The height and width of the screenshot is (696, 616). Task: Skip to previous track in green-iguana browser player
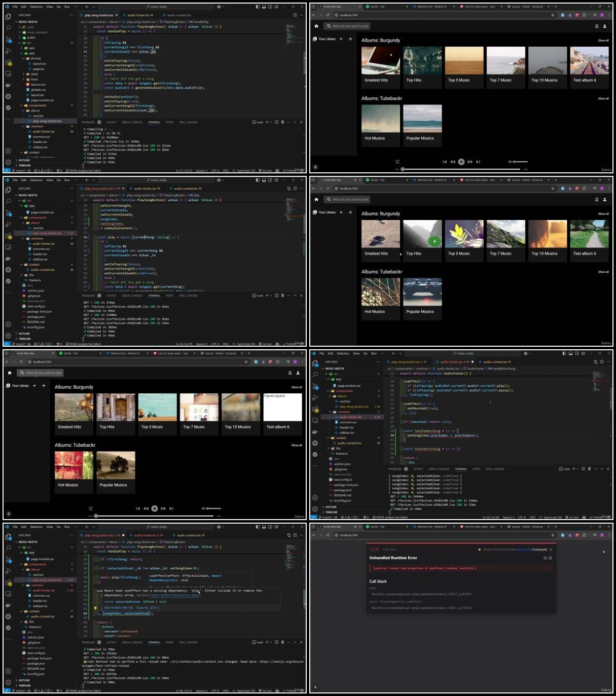(138, 508)
